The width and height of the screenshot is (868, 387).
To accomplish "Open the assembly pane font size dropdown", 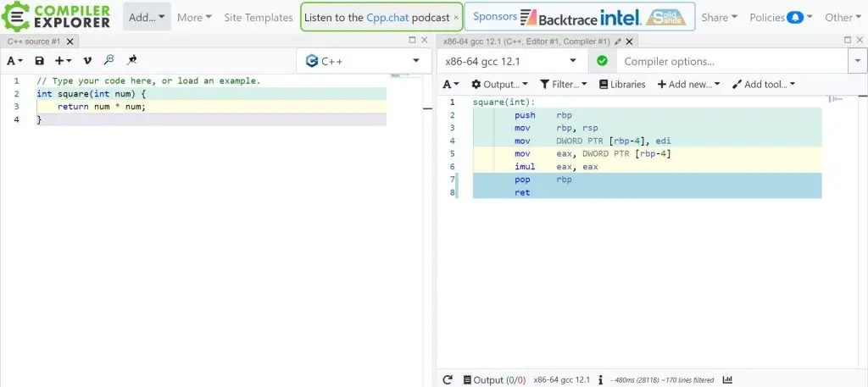I will pyautogui.click(x=452, y=84).
